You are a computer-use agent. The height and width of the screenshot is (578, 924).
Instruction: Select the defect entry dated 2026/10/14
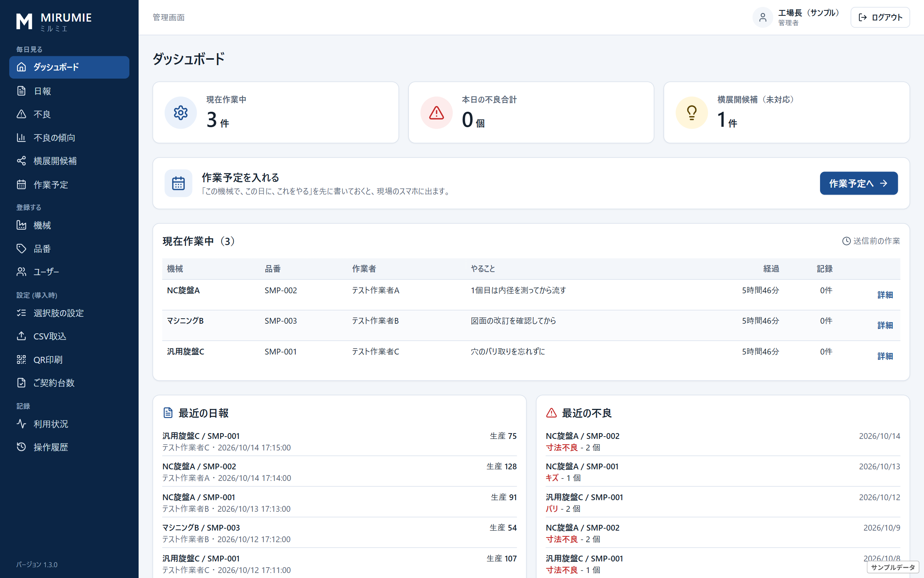723,442
